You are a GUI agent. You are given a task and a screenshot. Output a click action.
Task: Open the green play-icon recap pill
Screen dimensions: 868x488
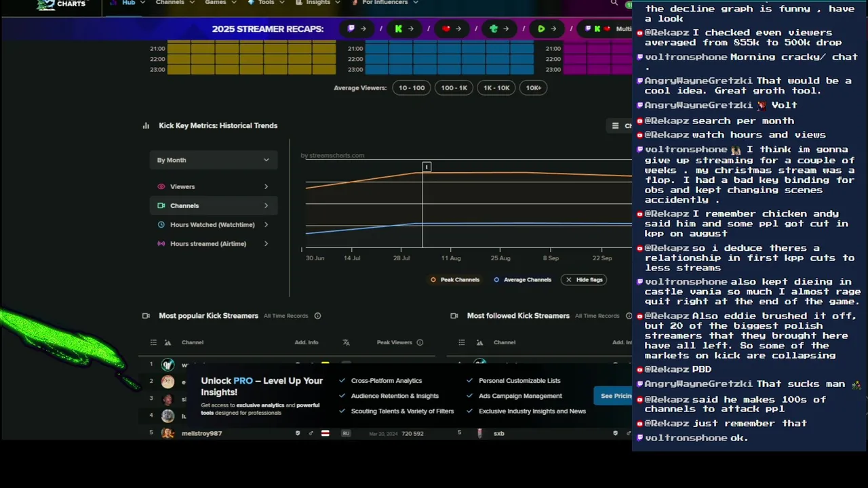tap(547, 28)
